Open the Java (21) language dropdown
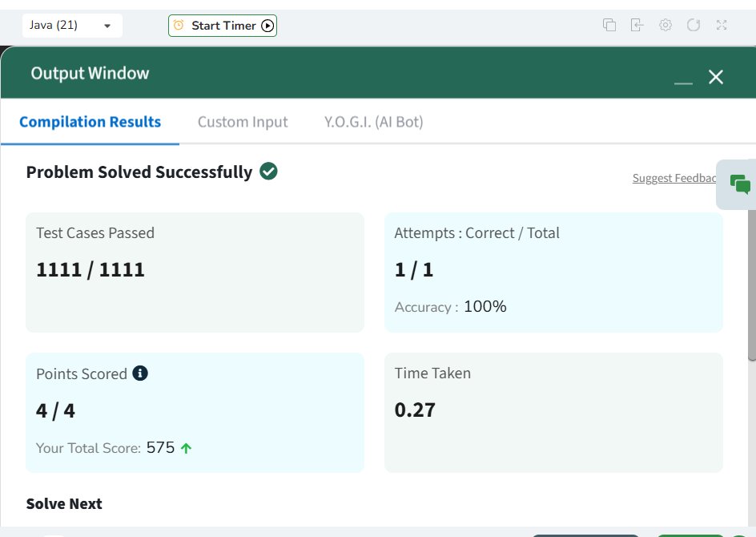756x537 pixels. pyautogui.click(x=72, y=25)
